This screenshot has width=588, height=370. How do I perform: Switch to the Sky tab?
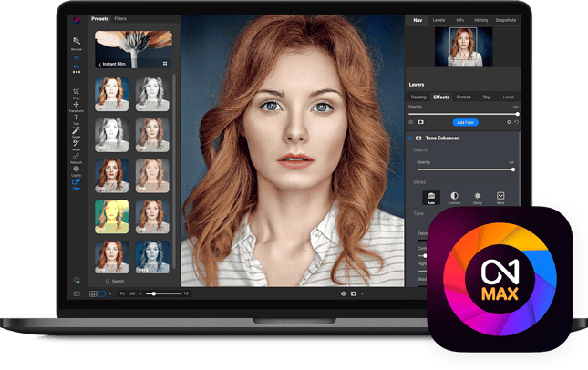487,98
